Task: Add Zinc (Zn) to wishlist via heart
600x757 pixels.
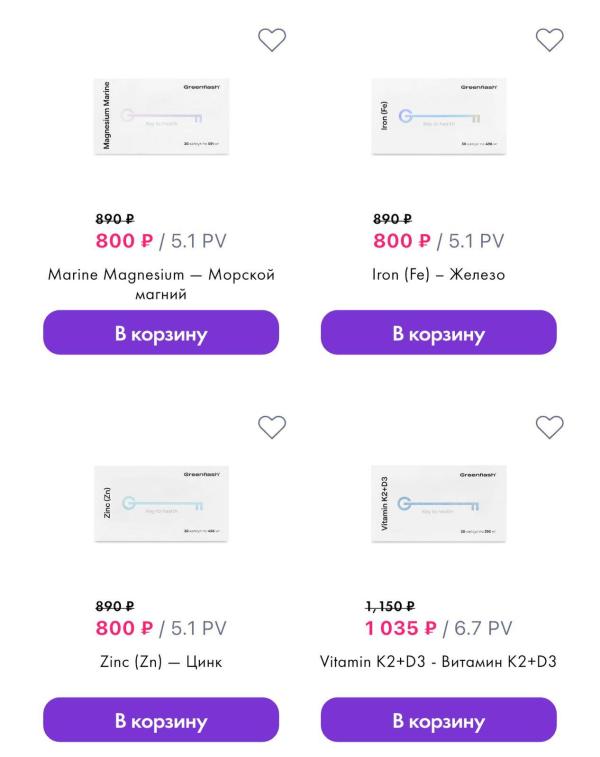Action: [271, 426]
